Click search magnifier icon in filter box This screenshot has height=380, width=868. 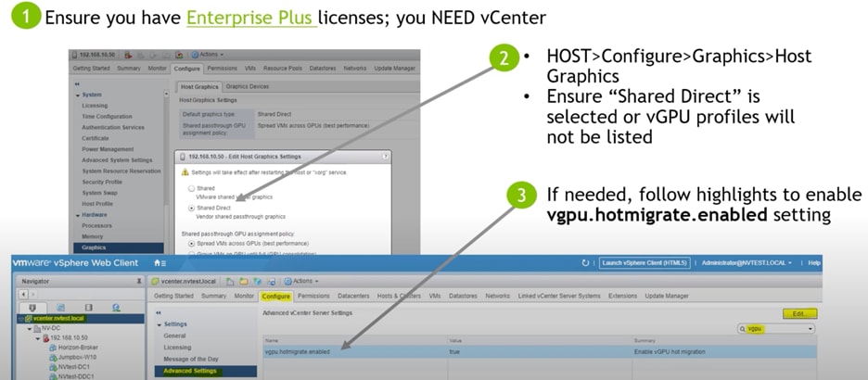pos(744,328)
